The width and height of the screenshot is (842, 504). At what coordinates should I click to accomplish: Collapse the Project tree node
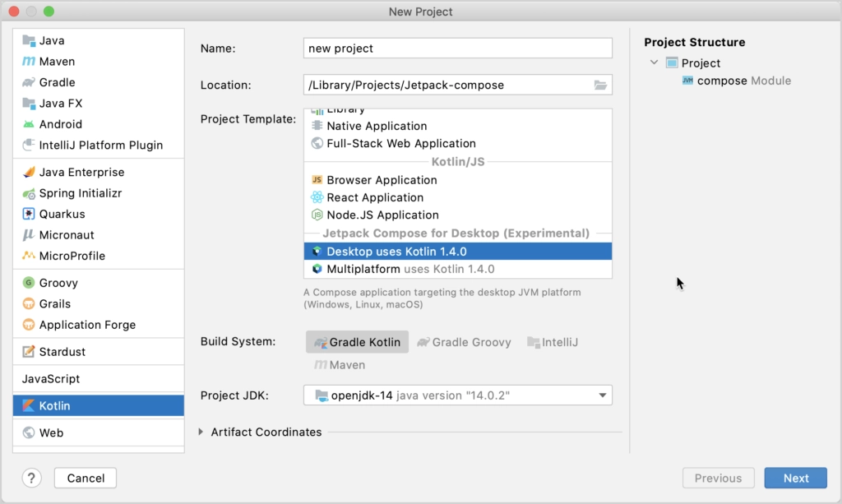tap(654, 62)
